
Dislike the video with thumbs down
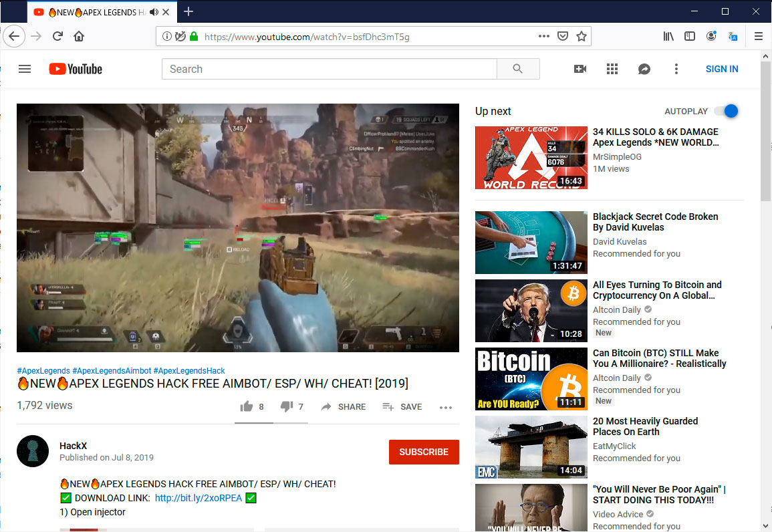coord(287,406)
